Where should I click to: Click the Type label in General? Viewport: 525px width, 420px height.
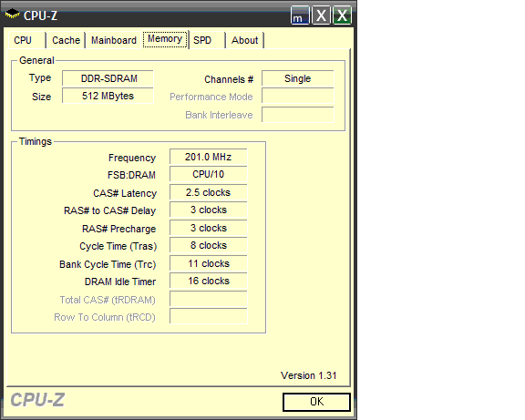pyautogui.click(x=40, y=78)
